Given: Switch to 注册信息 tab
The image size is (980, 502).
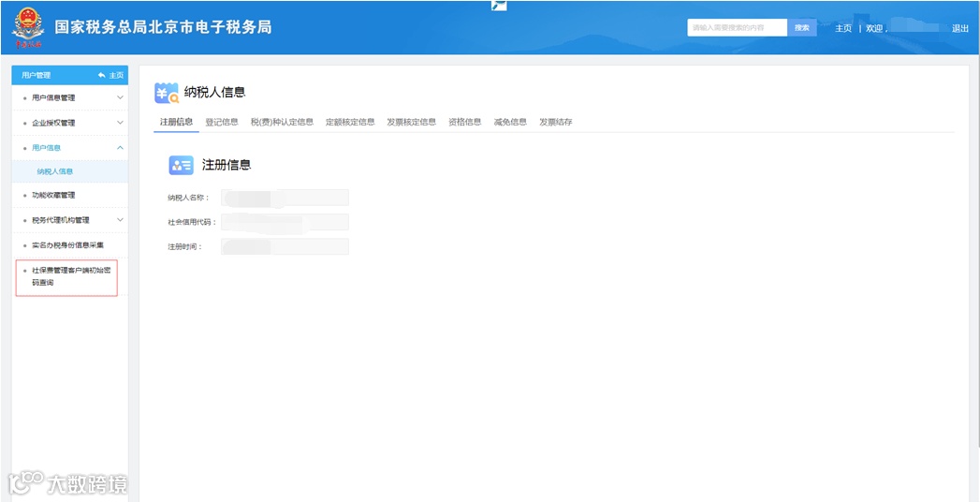Looking at the screenshot, I should click(176, 122).
